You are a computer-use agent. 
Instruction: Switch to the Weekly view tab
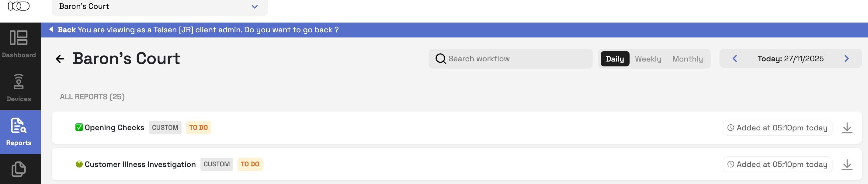point(648,59)
